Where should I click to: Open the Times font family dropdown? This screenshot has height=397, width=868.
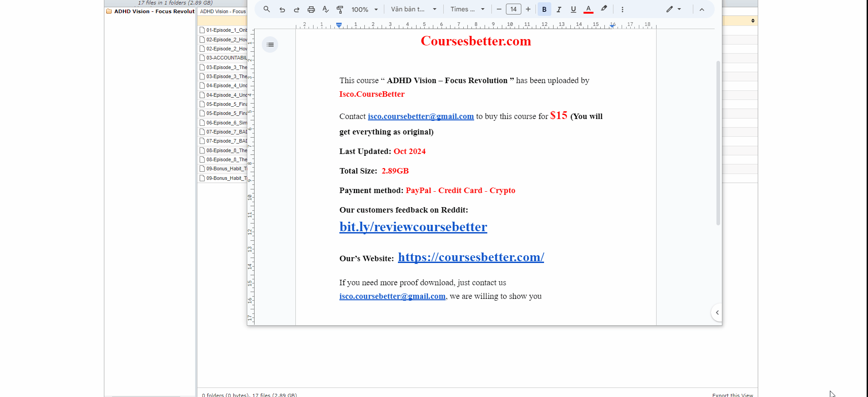[467, 10]
